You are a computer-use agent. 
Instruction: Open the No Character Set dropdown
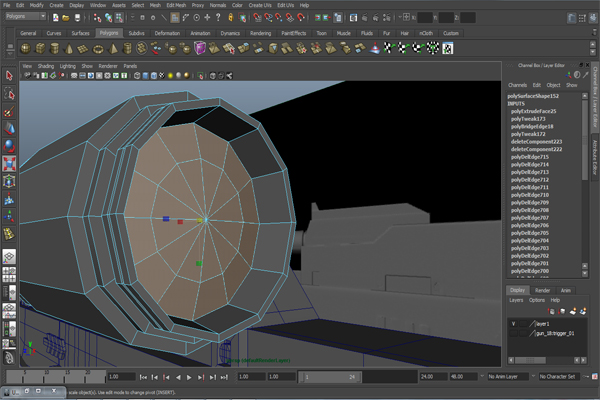tap(559, 377)
